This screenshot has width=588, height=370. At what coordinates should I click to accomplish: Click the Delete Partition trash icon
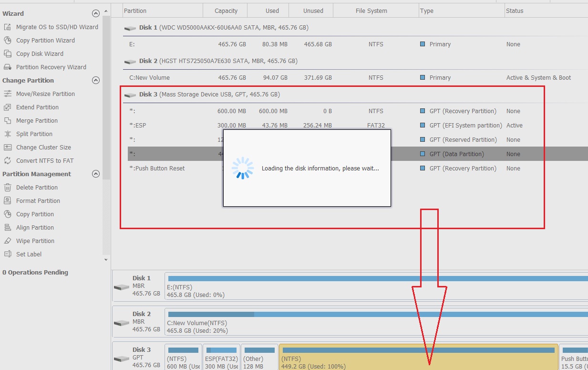pyautogui.click(x=7, y=188)
